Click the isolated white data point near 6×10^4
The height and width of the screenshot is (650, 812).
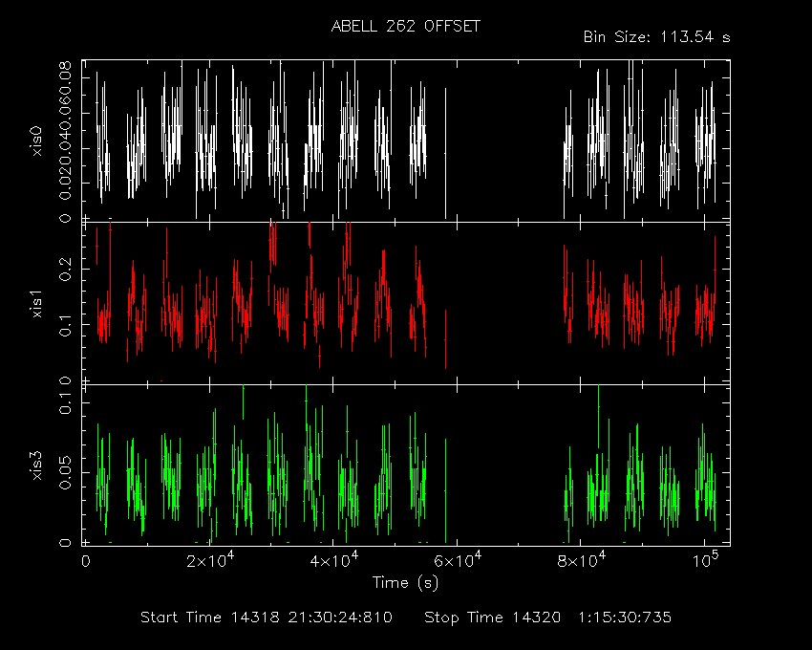click(445, 154)
